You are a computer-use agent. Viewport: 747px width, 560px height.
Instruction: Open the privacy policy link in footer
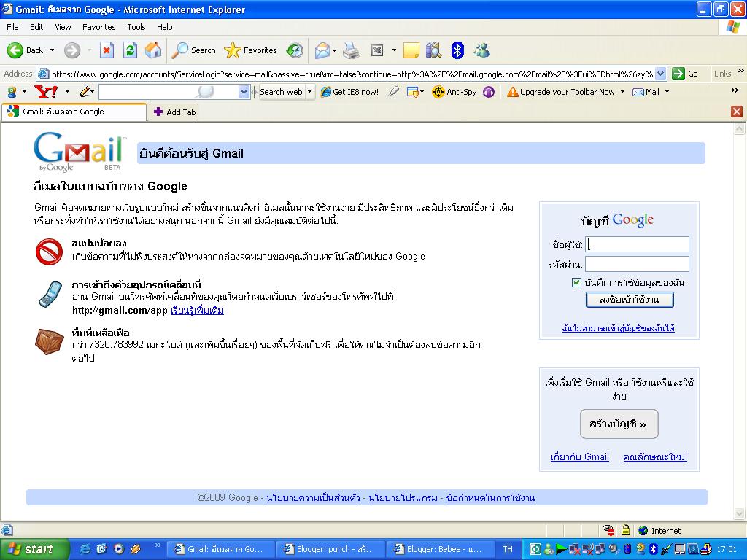click(313, 497)
